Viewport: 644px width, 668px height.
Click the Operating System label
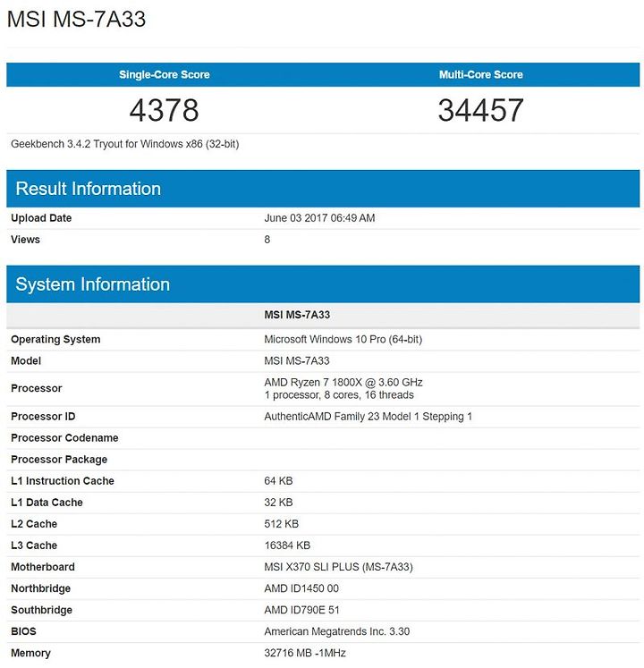(55, 340)
